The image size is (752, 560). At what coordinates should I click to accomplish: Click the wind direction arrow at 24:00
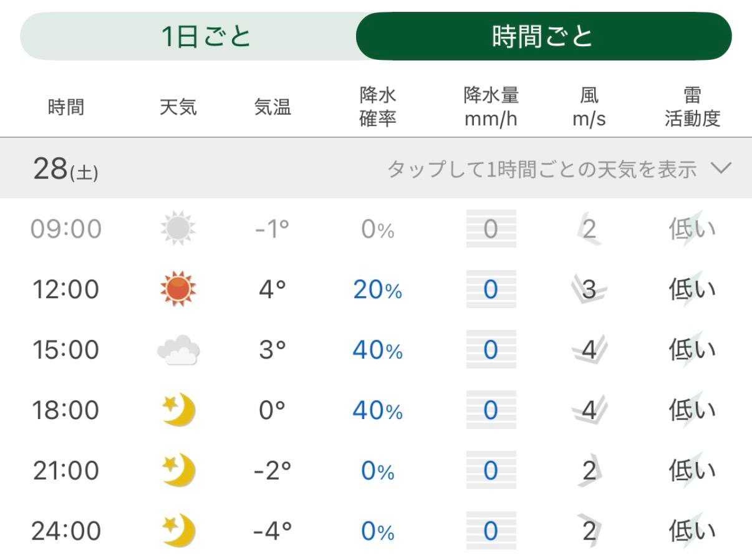coord(589,532)
